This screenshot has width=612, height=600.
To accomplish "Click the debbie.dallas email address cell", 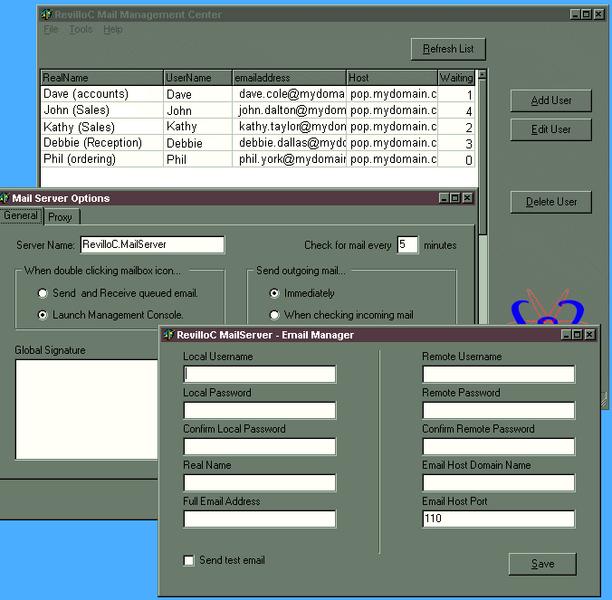I will [289, 143].
